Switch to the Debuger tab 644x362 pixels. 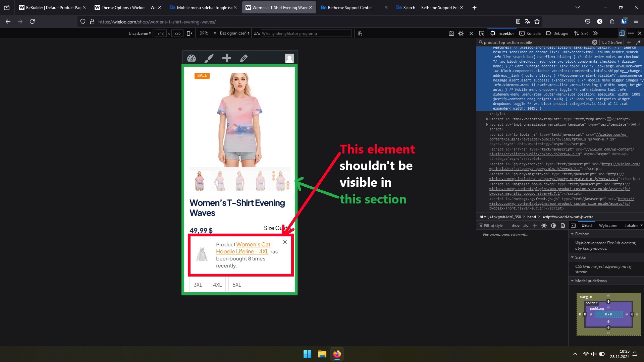coord(557,33)
